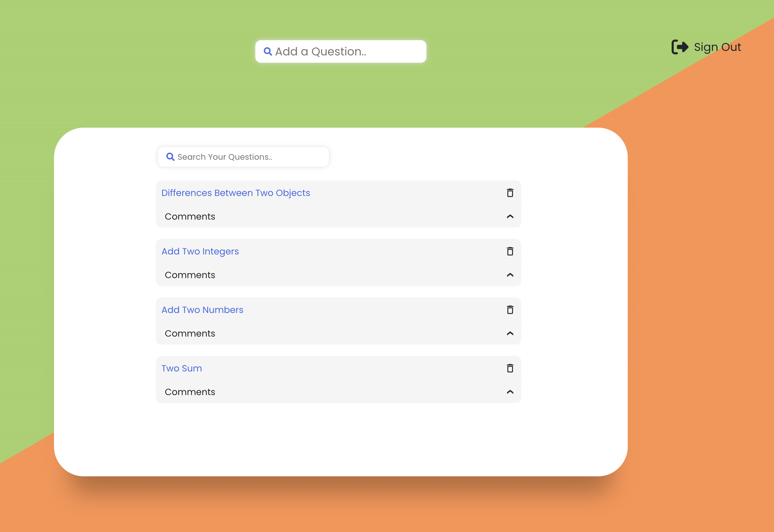Click the Sign Out arrow icon
The height and width of the screenshot is (532, 774).
click(x=679, y=47)
